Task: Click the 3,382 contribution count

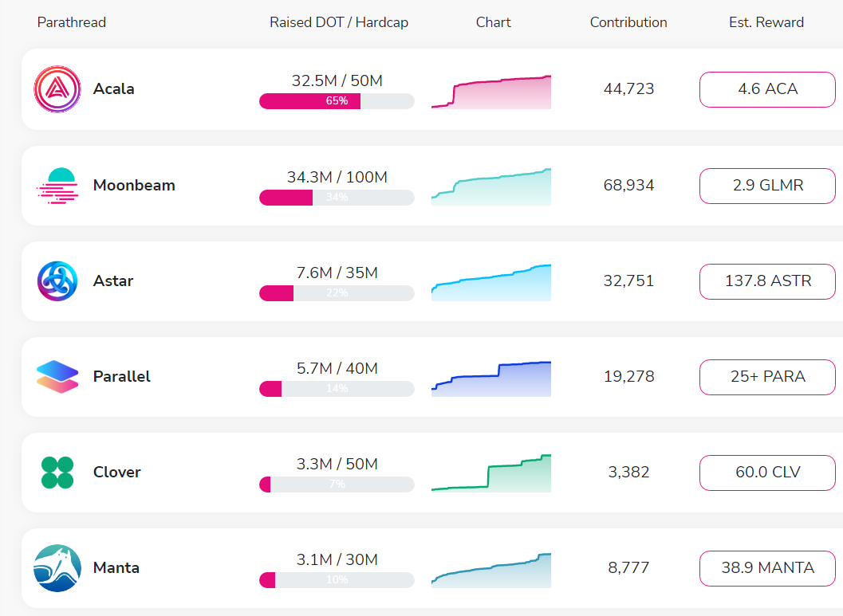Action: point(628,473)
